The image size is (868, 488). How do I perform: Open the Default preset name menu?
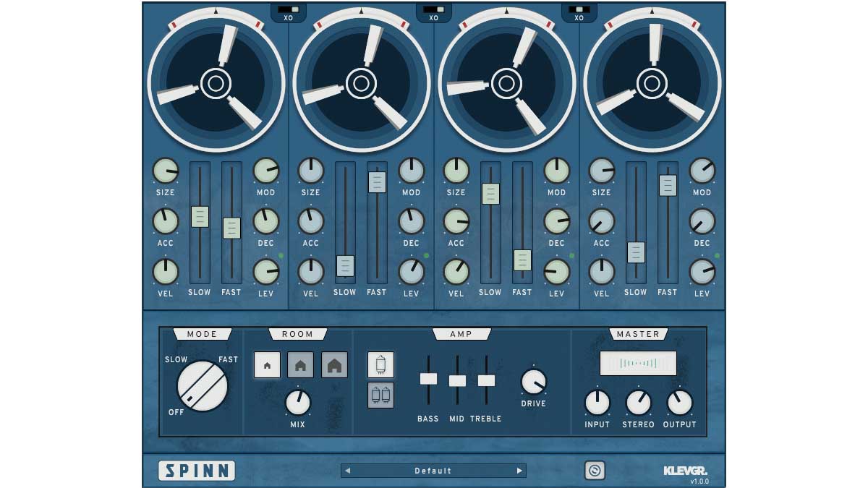tap(433, 471)
